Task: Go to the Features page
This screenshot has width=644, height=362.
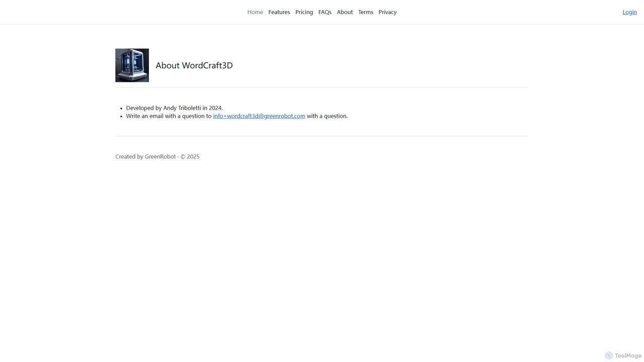Action: (x=279, y=12)
